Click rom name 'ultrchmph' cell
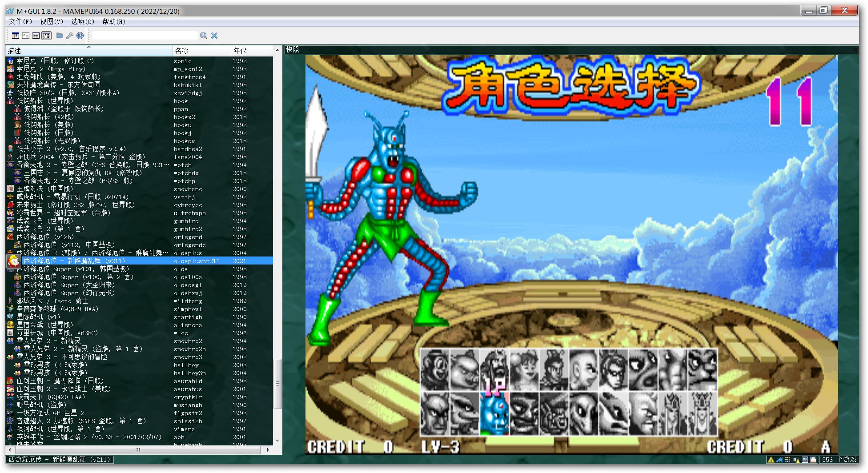 (190, 213)
